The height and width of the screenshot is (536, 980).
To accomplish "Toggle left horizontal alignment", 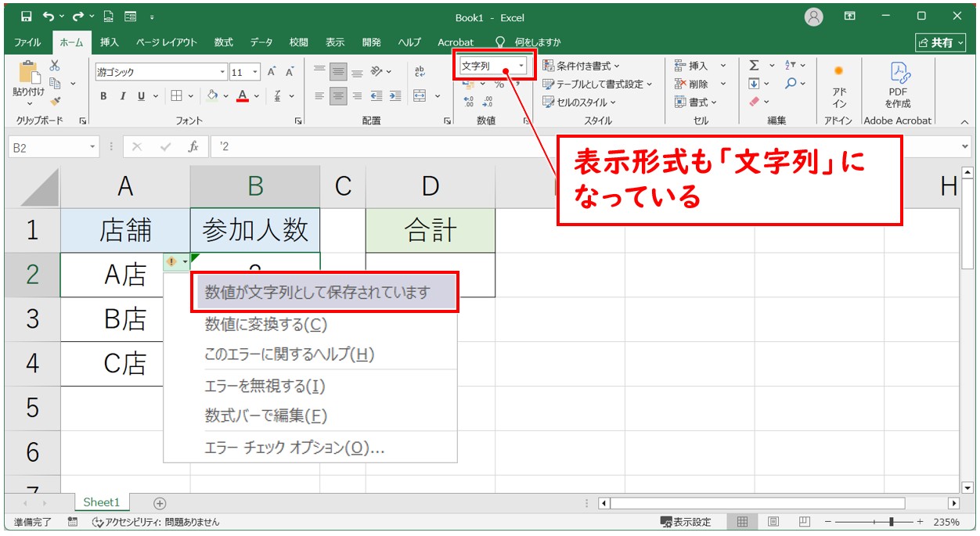I will coord(319,95).
